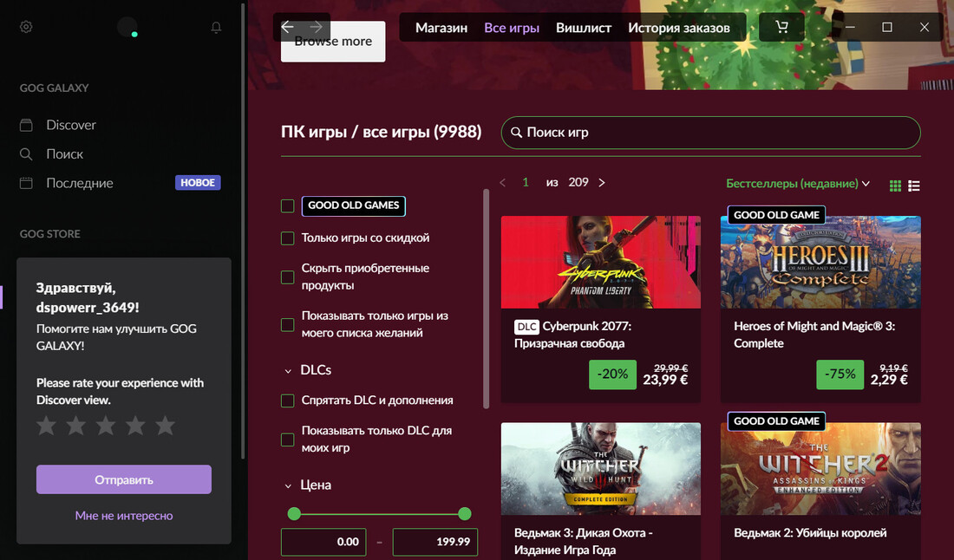Enable Скрыть приобретенные продукты checkbox
The height and width of the screenshot is (560, 954).
click(288, 277)
